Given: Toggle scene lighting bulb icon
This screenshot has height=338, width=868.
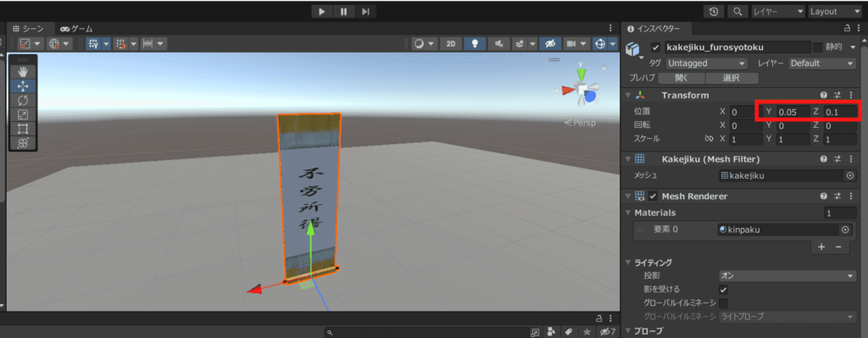Looking at the screenshot, I should 475,44.
